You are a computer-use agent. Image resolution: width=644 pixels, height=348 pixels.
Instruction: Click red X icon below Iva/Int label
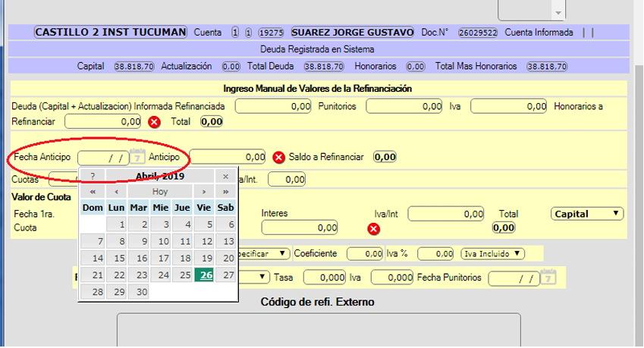[x=373, y=228]
